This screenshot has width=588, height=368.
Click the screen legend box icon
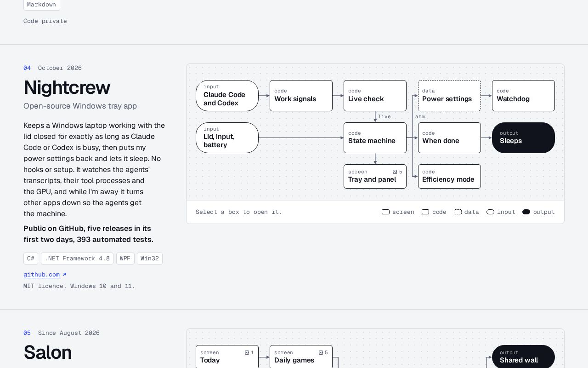point(385,212)
